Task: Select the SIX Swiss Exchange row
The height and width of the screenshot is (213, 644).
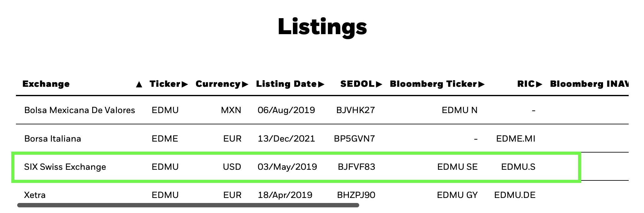Action: coord(296,167)
